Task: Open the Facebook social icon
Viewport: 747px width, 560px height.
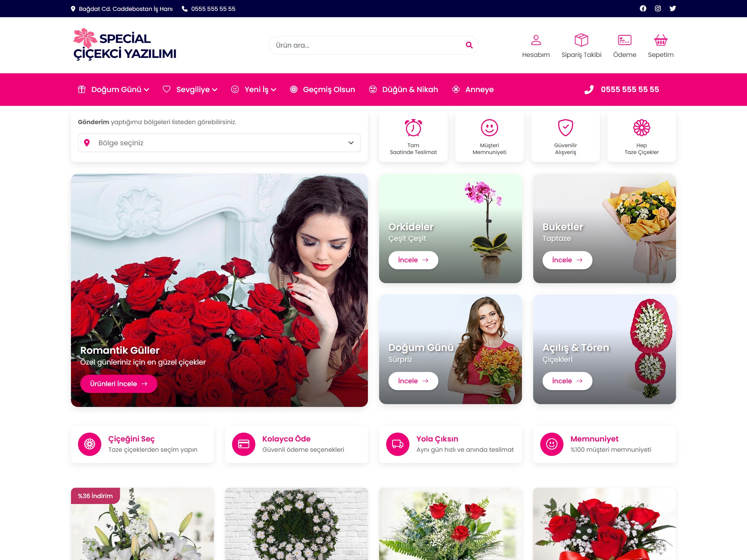Action: [643, 8]
